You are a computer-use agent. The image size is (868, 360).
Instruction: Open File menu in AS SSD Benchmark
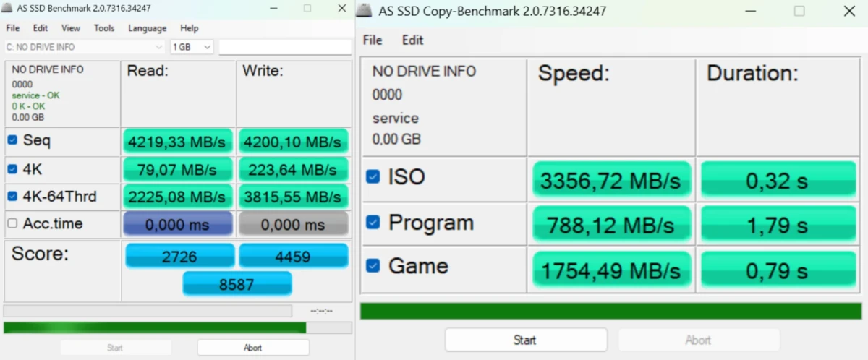(12, 28)
